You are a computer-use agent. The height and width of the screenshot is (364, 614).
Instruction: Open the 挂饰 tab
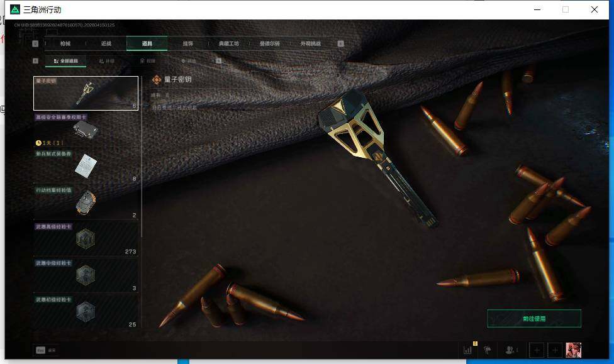click(x=188, y=43)
